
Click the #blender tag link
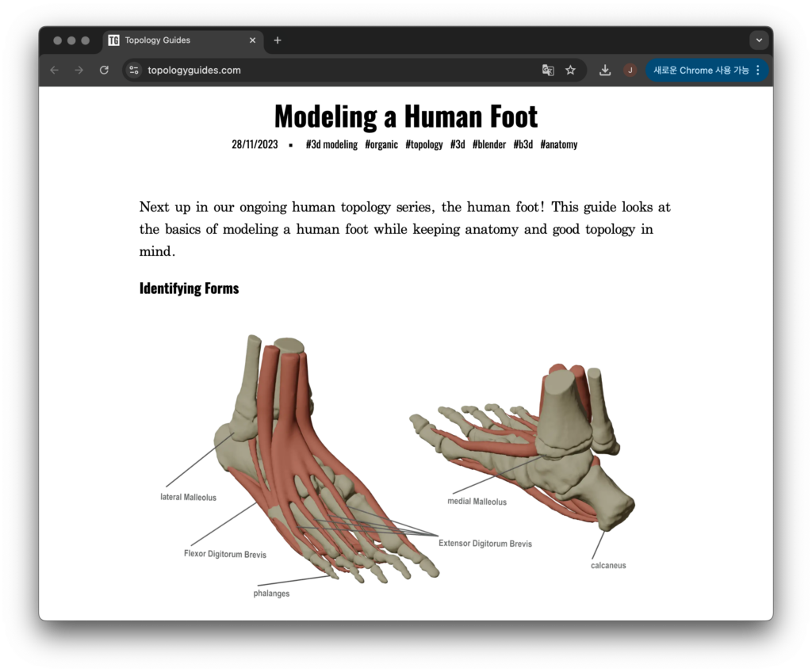[489, 144]
